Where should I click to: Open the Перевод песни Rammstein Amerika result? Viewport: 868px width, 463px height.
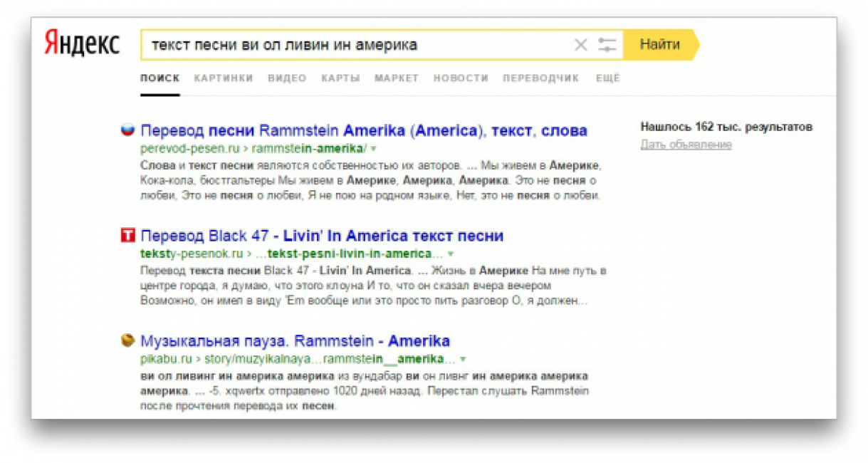[x=363, y=131]
